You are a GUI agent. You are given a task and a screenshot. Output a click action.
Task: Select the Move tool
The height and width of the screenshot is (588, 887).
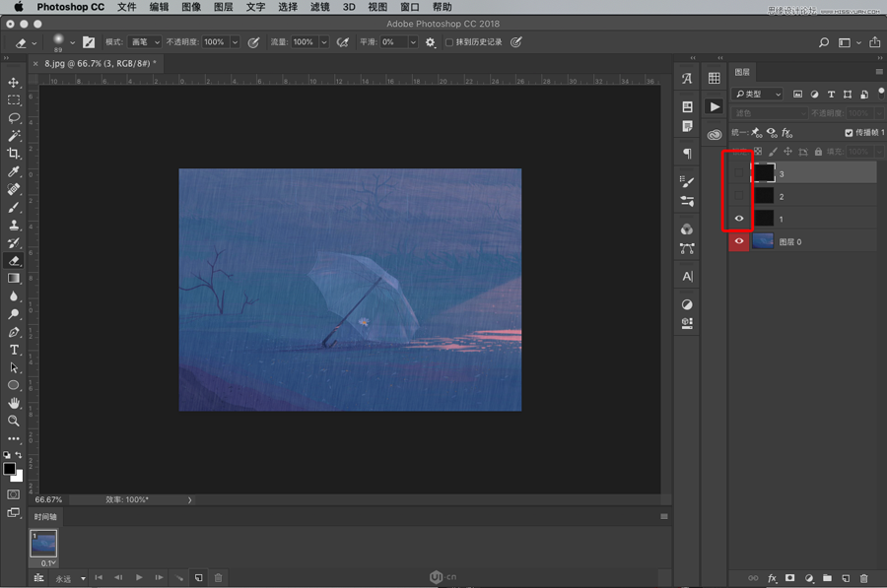pos(14,83)
